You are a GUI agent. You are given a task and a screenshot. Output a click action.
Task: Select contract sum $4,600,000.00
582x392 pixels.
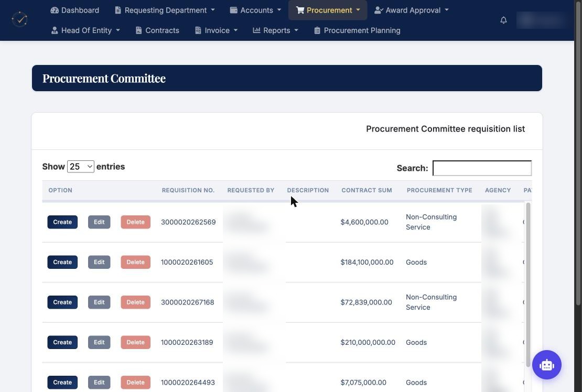point(364,222)
